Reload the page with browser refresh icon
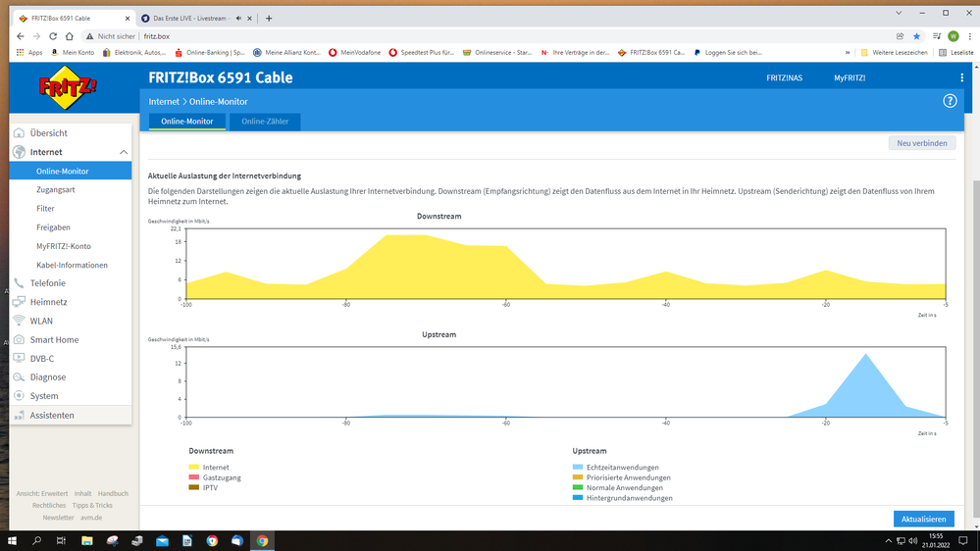 tap(53, 36)
